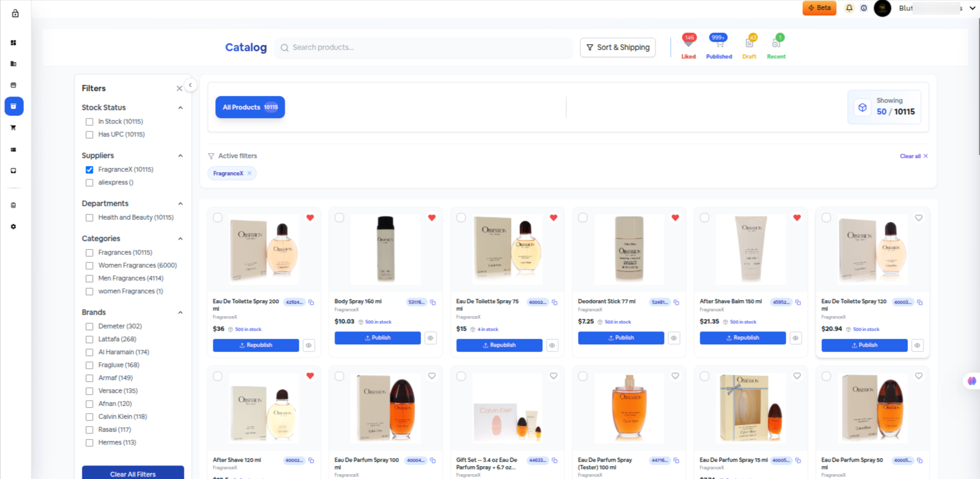Open the dashboard grid icon in sidebar
The image size is (980, 479).
pyautogui.click(x=14, y=43)
